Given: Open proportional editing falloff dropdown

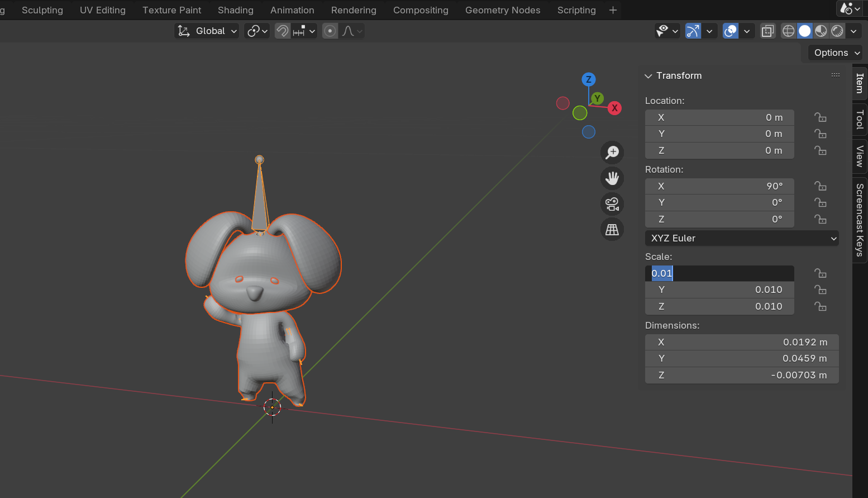Looking at the screenshot, I should pyautogui.click(x=352, y=31).
